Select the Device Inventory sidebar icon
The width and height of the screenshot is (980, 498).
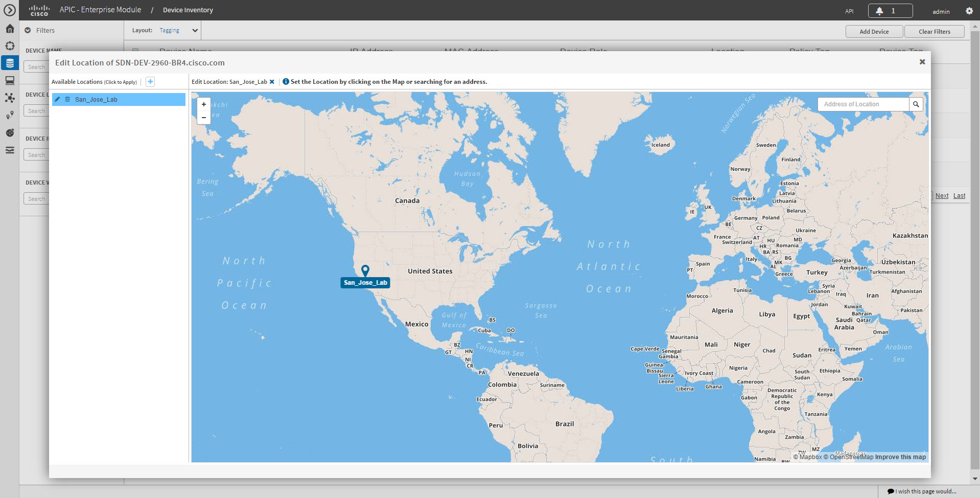tap(10, 63)
